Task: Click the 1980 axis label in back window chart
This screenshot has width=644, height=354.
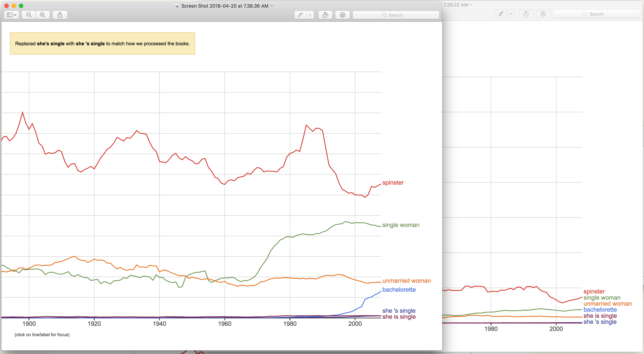Action: pyautogui.click(x=491, y=329)
